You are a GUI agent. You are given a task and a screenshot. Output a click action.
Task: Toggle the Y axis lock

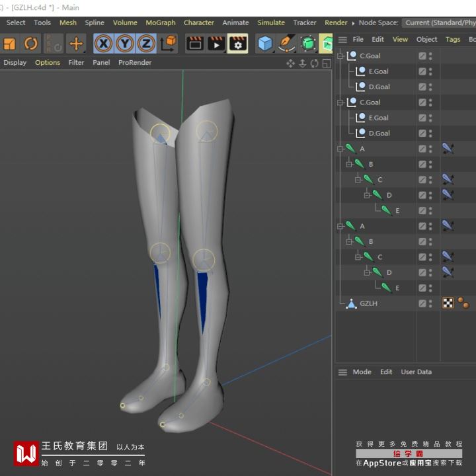coord(125,44)
